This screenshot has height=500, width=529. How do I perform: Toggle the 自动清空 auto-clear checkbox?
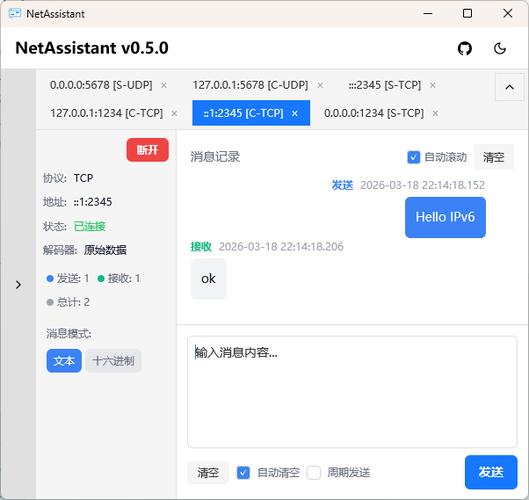point(243,473)
